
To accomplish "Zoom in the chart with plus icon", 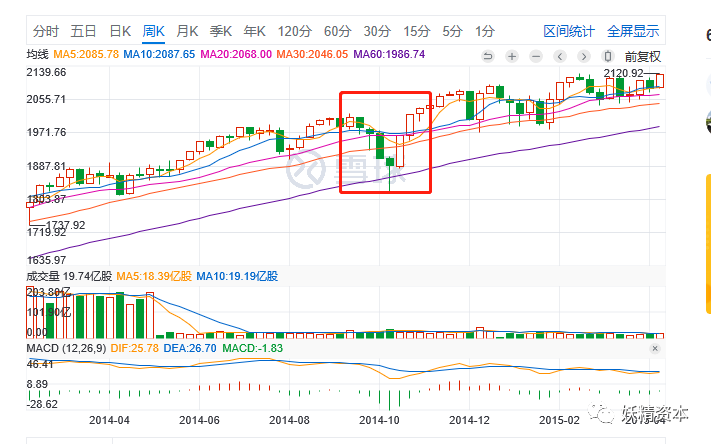I will tap(512, 56).
